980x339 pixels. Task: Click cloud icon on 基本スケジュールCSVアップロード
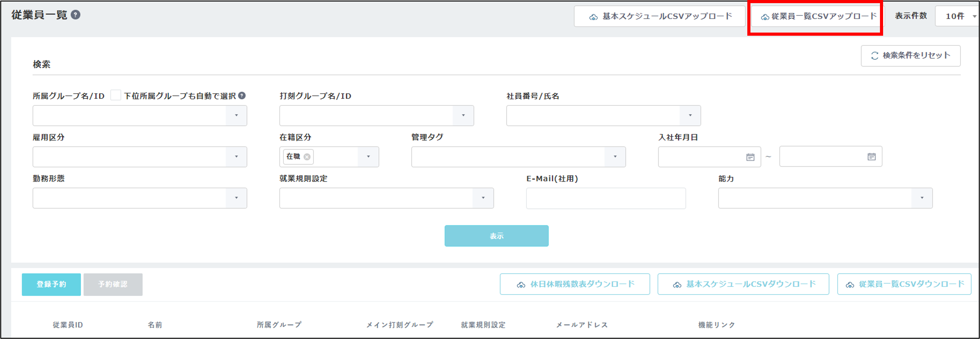593,17
